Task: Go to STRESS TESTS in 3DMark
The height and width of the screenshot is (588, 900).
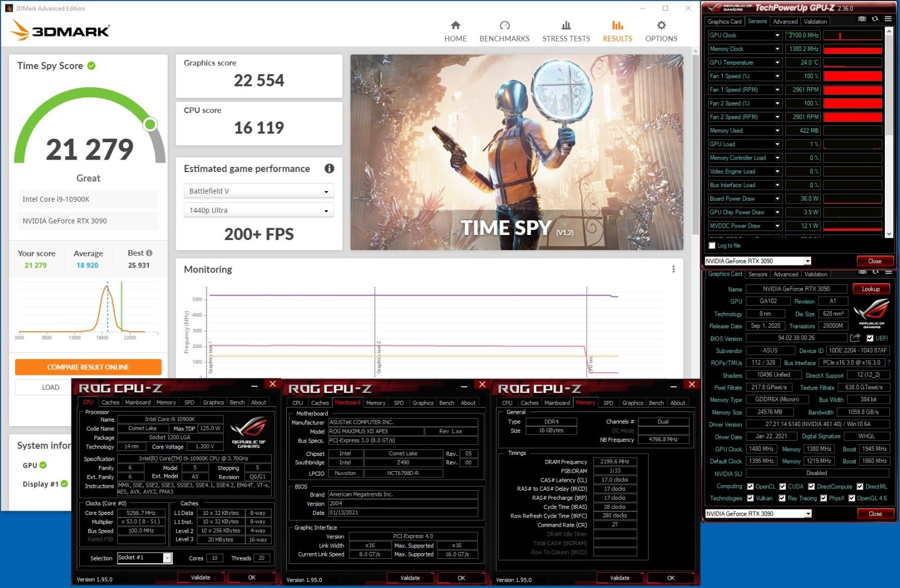Action: pyautogui.click(x=566, y=31)
